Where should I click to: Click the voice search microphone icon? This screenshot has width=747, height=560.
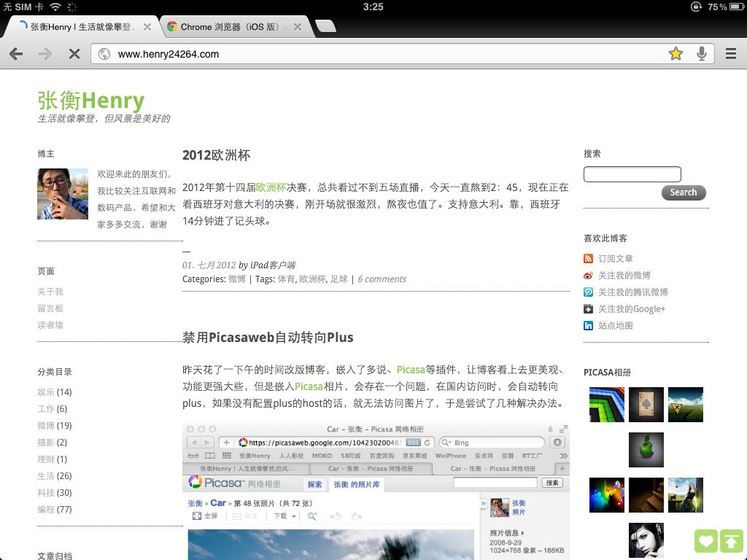coord(701,53)
